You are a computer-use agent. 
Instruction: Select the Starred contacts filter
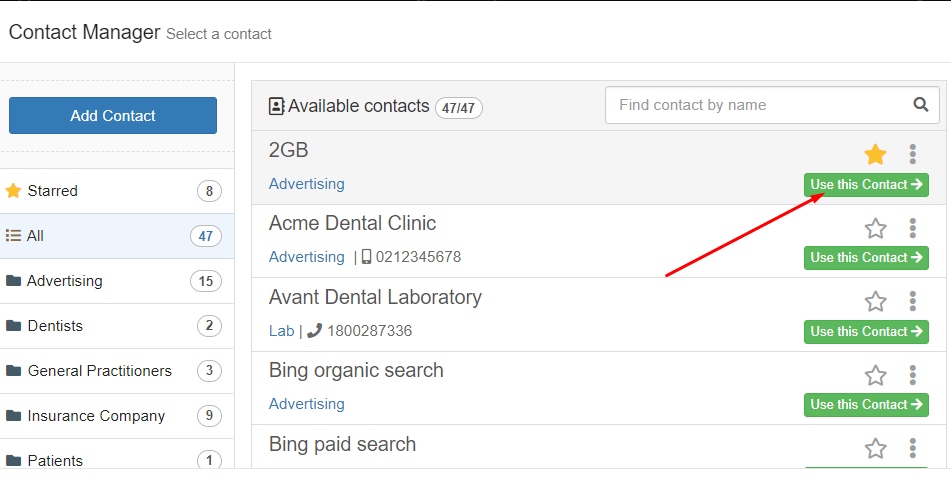116,191
